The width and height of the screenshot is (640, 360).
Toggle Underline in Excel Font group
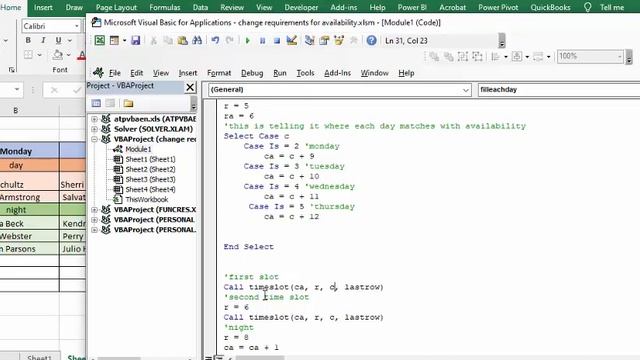click(58, 40)
